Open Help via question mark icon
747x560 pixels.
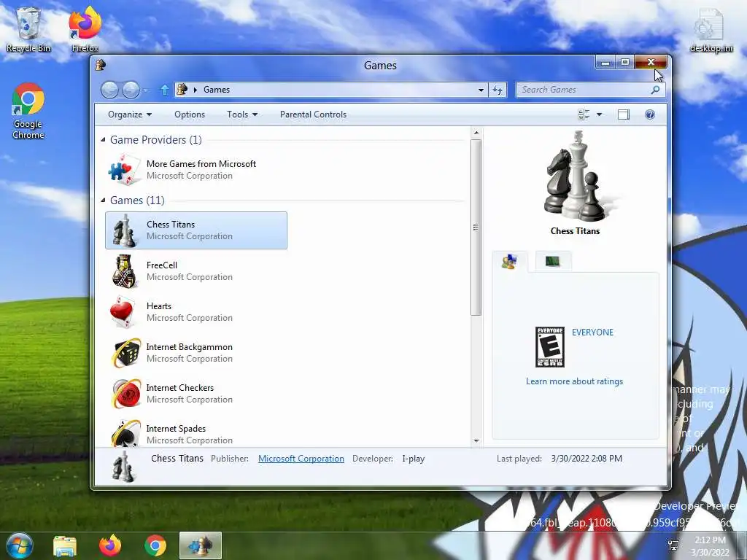(x=650, y=114)
